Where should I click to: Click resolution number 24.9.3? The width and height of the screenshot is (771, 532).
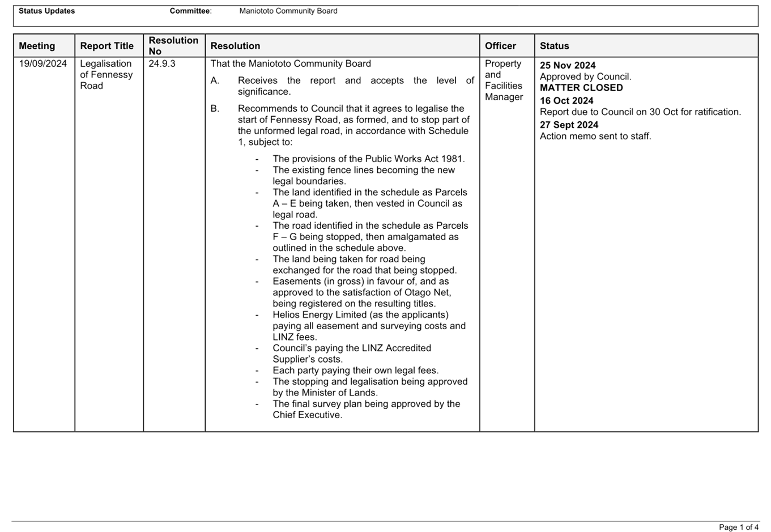pyautogui.click(x=162, y=63)
